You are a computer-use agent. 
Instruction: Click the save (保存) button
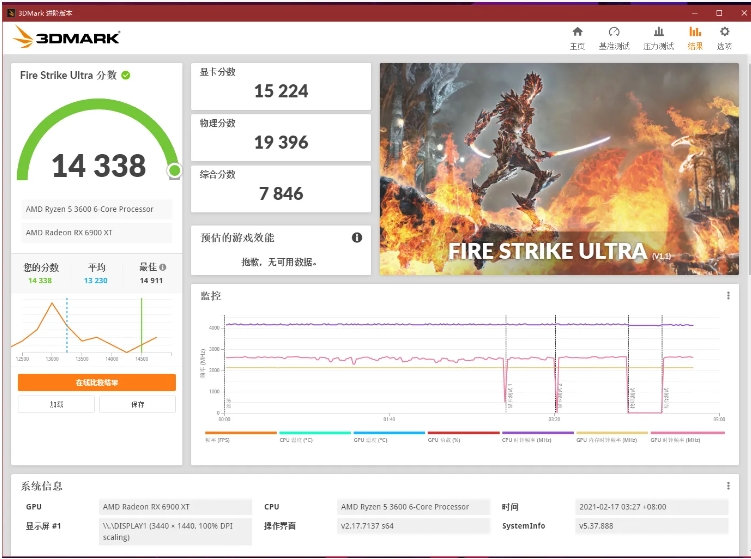click(137, 404)
